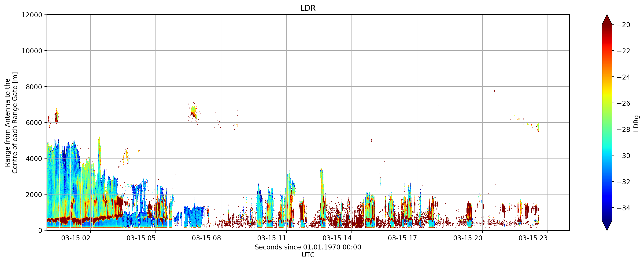Click the y-axis tick label 12000
644x263 pixels.
point(32,15)
